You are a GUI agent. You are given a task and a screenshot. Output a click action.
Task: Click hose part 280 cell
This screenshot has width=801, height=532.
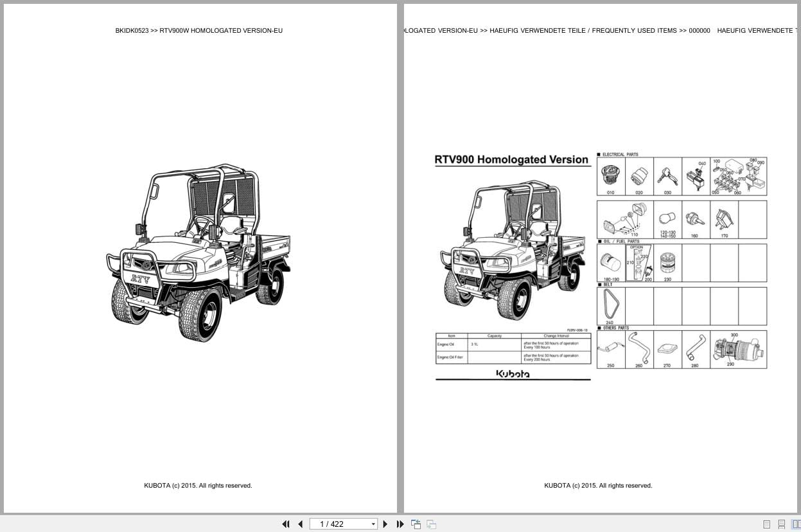696,350
